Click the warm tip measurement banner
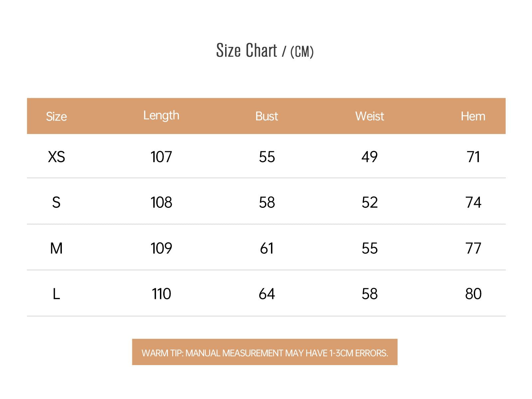532x399 pixels. [265, 352]
